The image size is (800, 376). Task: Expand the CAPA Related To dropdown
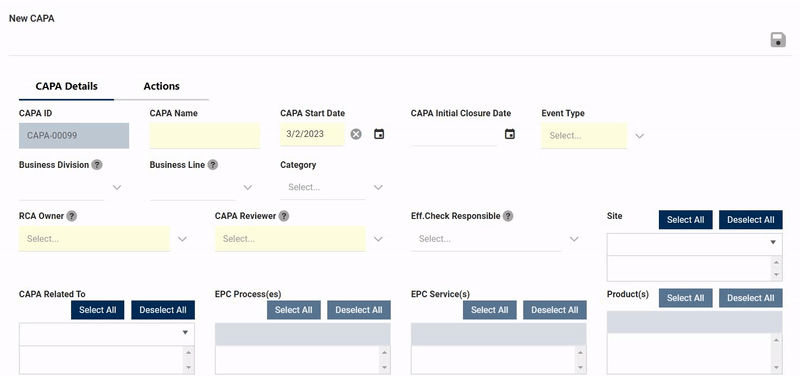tap(186, 333)
